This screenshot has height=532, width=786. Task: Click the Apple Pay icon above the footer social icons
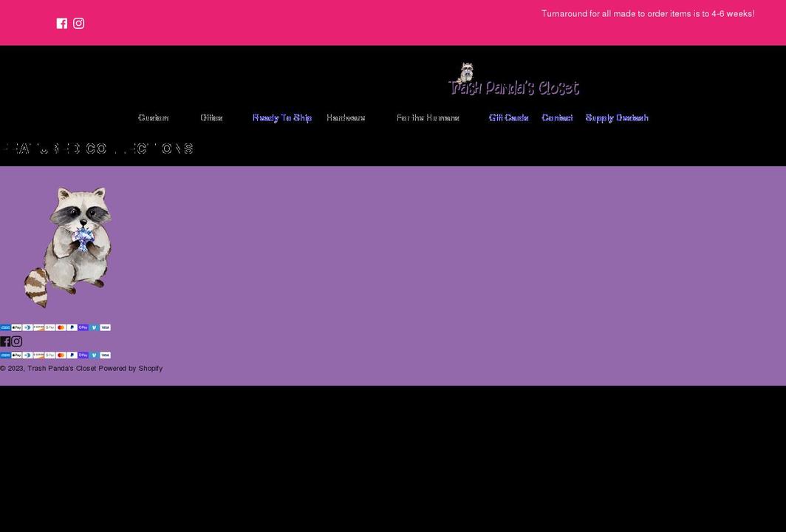pyautogui.click(x=16, y=327)
